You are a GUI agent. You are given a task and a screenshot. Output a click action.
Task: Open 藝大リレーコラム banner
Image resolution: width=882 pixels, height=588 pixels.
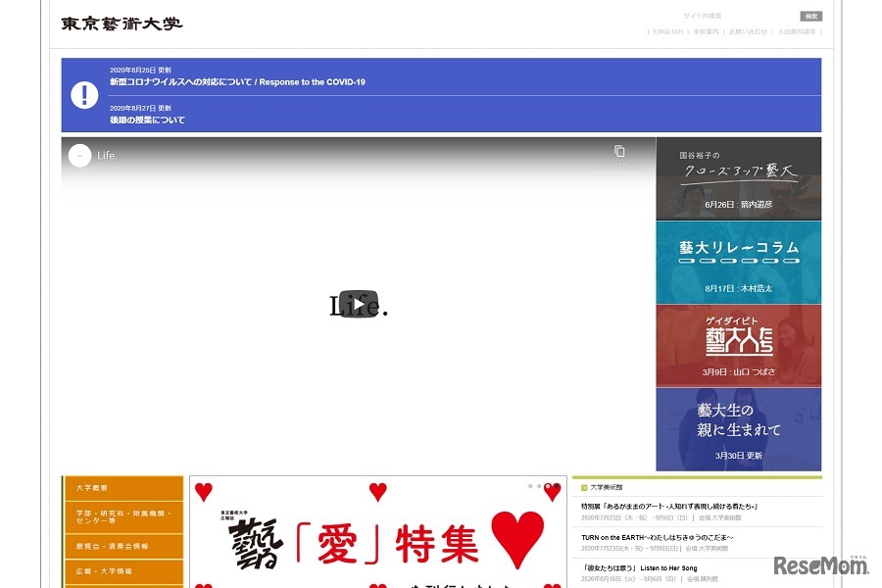[x=738, y=263]
